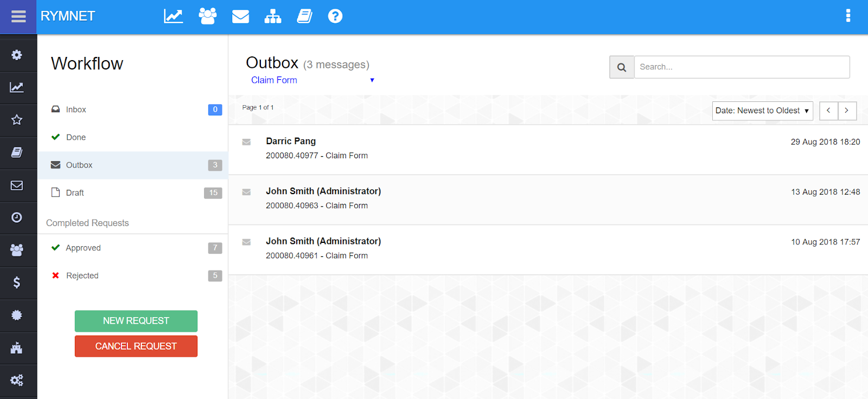
Task: Open the users group icon in header
Action: point(207,16)
